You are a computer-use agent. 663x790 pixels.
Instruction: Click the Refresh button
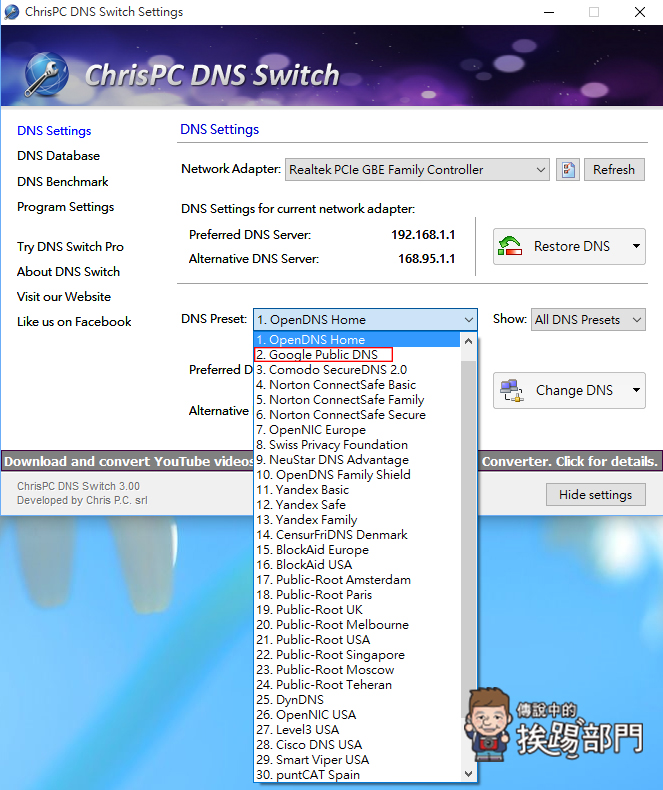coord(614,169)
